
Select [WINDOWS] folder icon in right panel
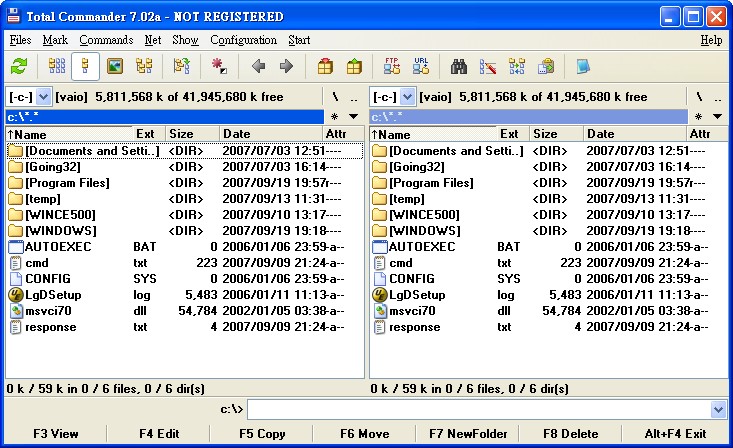point(380,231)
